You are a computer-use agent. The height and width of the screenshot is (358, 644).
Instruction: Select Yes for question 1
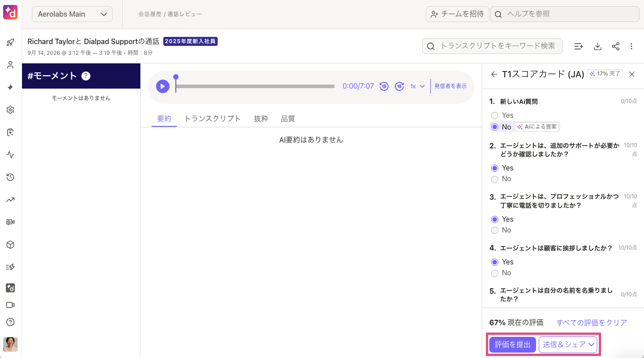pyautogui.click(x=495, y=116)
